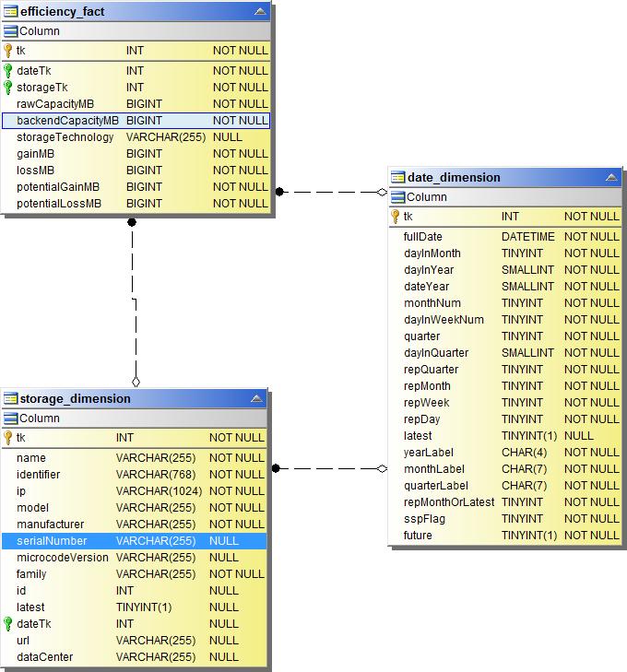Select the gainMB column row
Screen dimensions: 627x672
coord(136,154)
